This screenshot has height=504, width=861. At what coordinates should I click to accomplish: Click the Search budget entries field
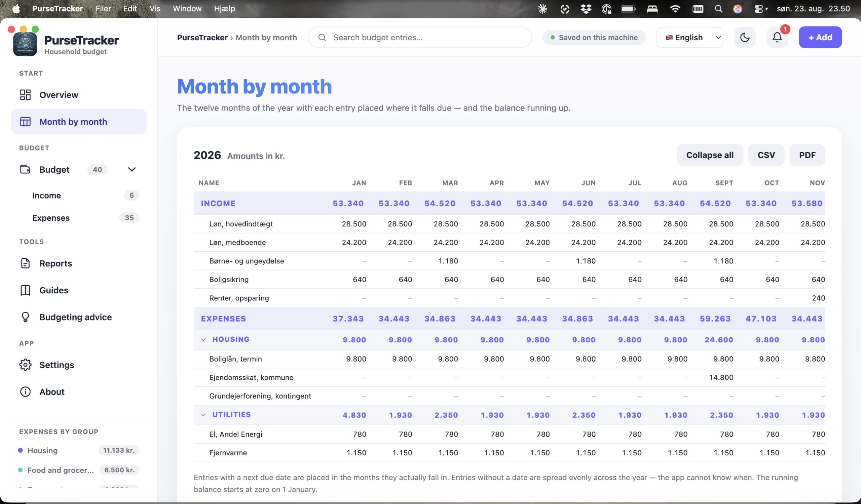419,37
